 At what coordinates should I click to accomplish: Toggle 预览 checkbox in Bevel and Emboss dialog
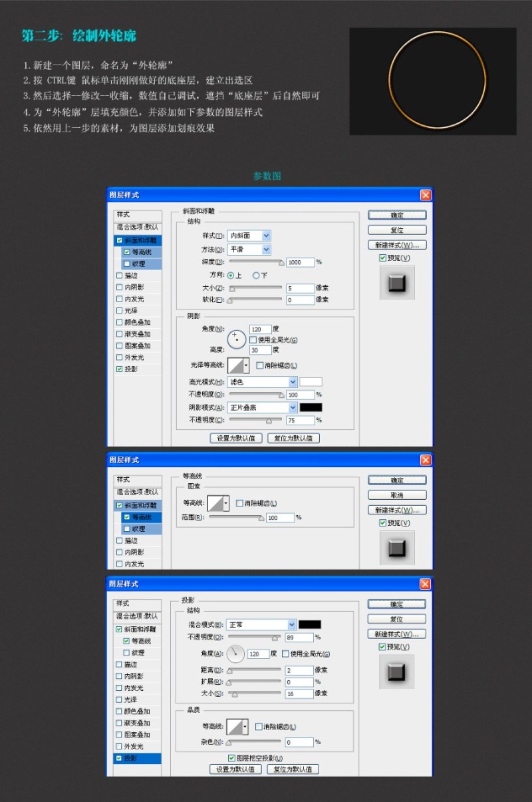tap(382, 258)
